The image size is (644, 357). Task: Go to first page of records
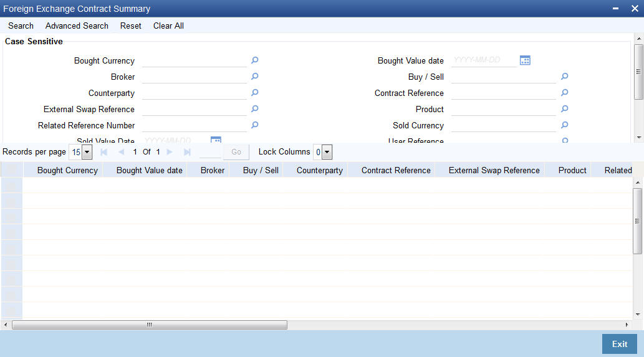pos(104,152)
